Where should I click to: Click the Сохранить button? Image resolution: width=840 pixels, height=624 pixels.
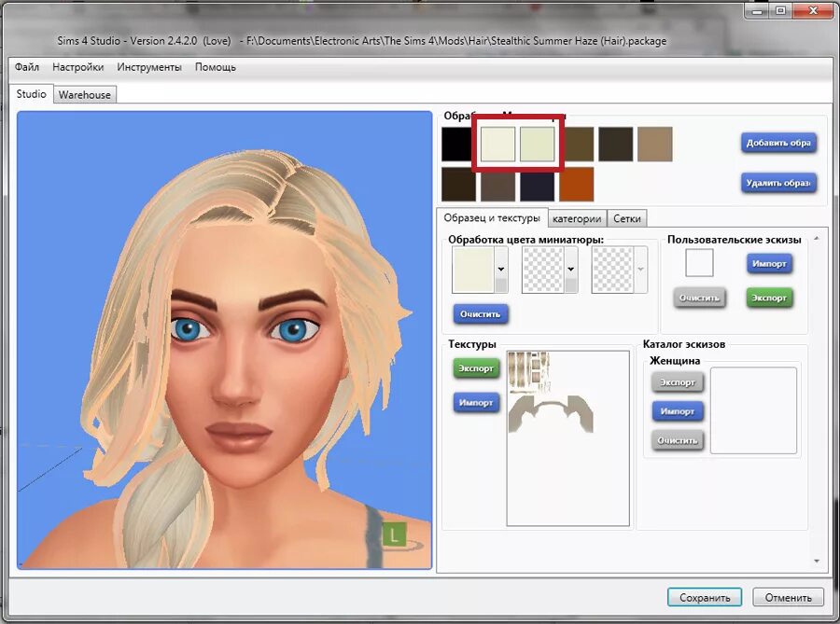(705, 597)
